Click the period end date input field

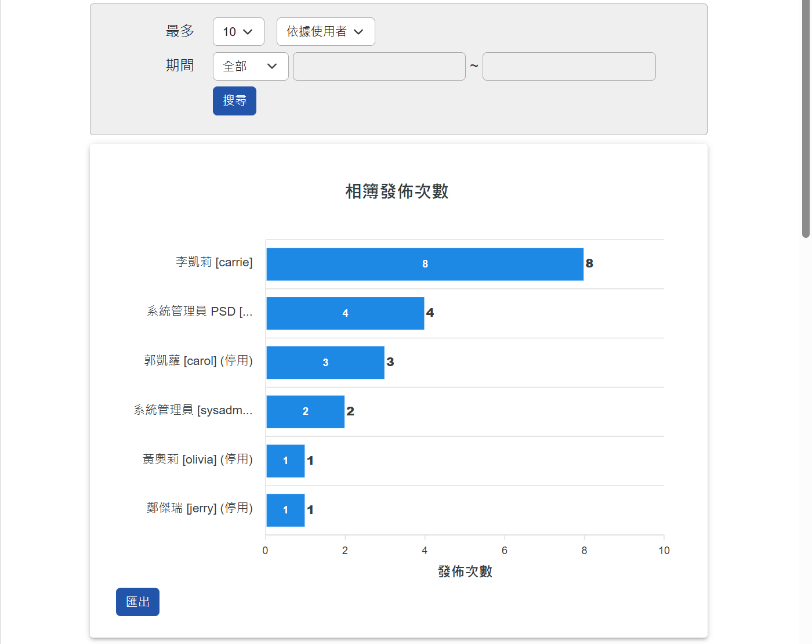[x=569, y=66]
